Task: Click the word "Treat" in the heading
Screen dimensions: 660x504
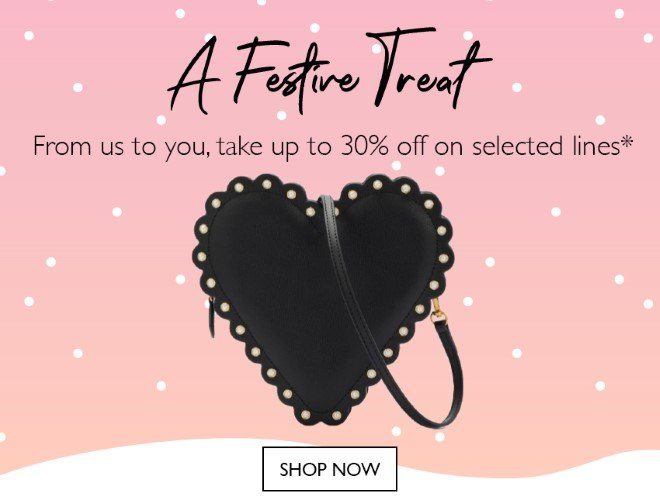Action: tap(429, 67)
